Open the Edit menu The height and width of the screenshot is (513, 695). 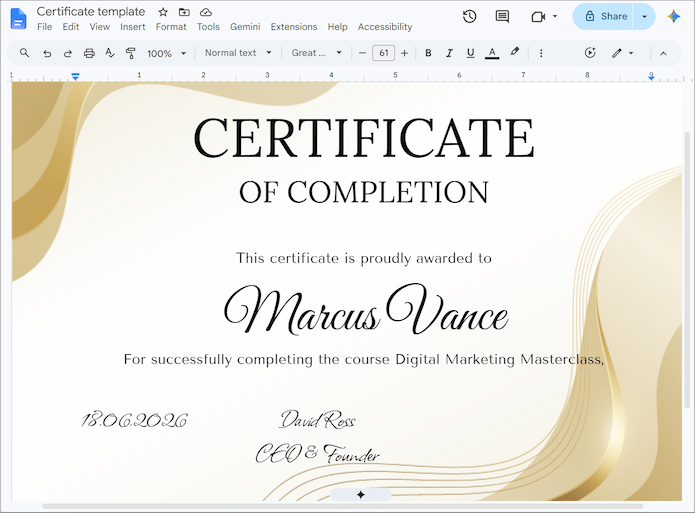point(71,27)
